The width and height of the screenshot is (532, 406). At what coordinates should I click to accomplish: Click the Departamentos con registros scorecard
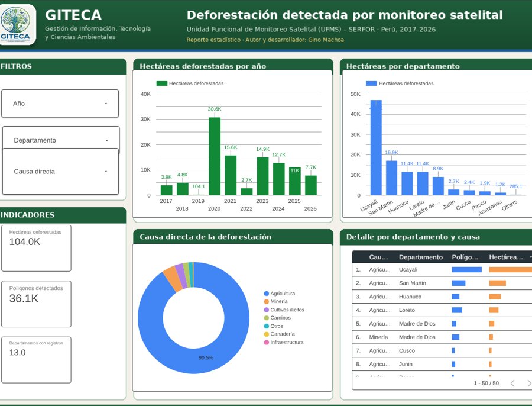click(36, 360)
